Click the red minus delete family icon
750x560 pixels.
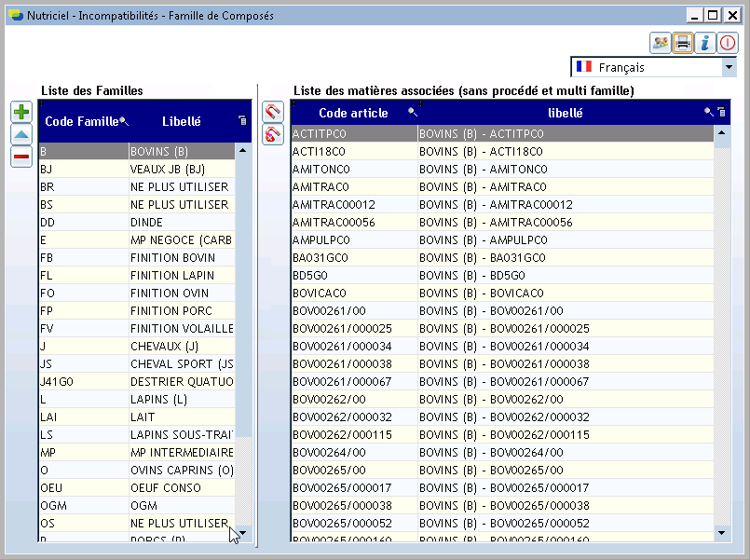[21, 157]
